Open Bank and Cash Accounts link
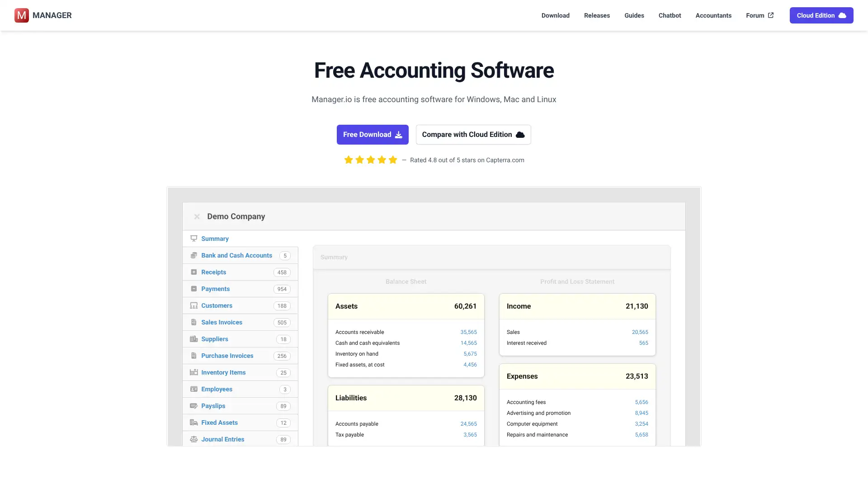The width and height of the screenshot is (868, 488). point(236,255)
